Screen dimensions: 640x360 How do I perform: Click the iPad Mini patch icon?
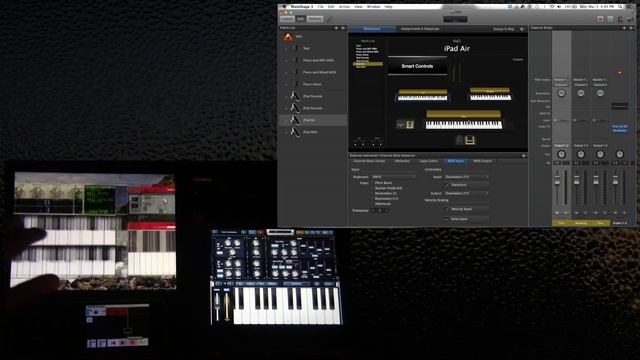[295, 132]
